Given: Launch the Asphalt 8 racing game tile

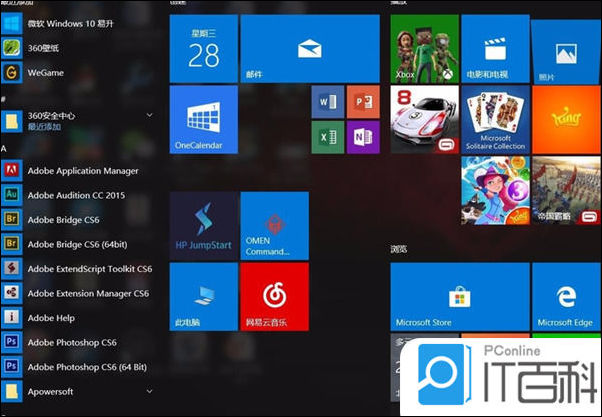Looking at the screenshot, I should (x=425, y=119).
